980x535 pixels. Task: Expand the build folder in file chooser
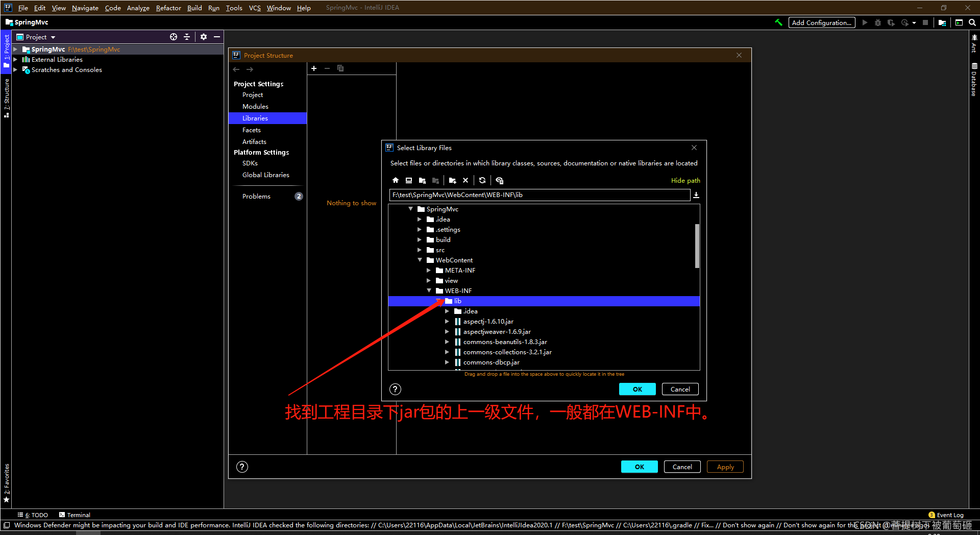click(x=420, y=239)
